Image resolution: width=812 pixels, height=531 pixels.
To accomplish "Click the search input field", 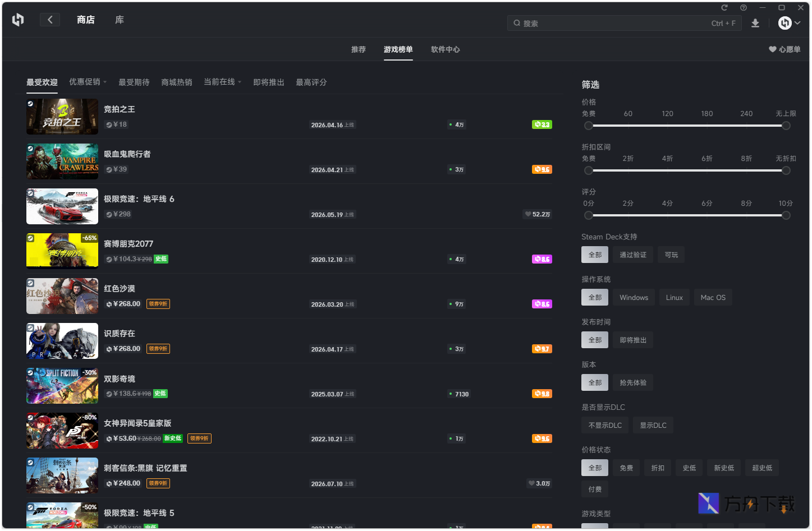I will click(x=612, y=23).
